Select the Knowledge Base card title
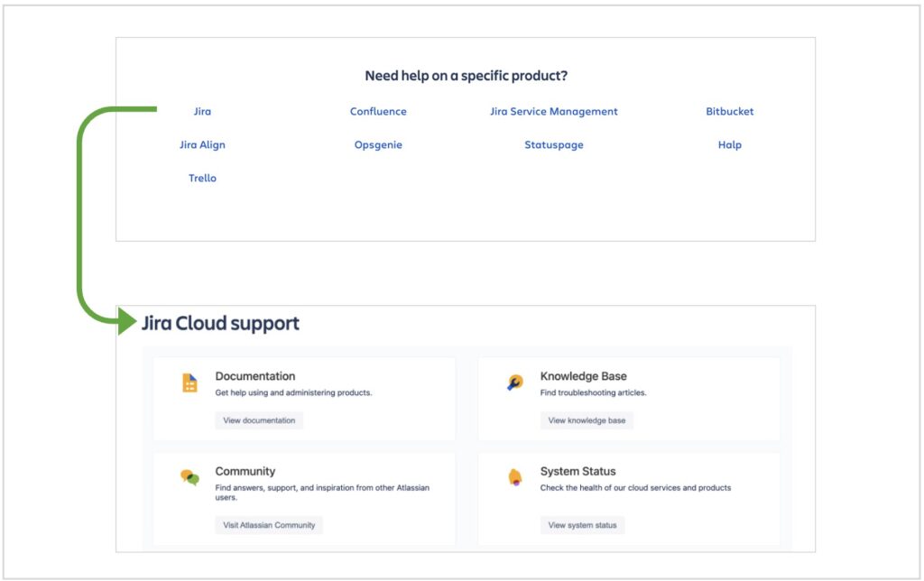Screen dimensions: 924x581 (584, 376)
